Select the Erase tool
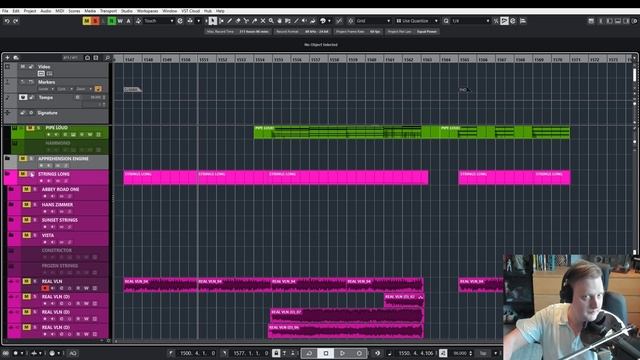This screenshot has width=640, height=360. pyautogui.click(x=238, y=21)
